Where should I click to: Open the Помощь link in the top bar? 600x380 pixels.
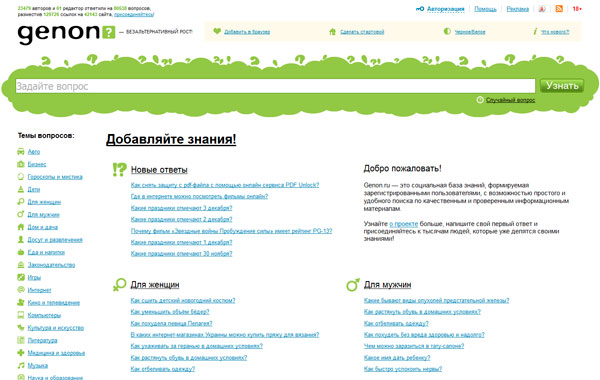[x=485, y=9]
